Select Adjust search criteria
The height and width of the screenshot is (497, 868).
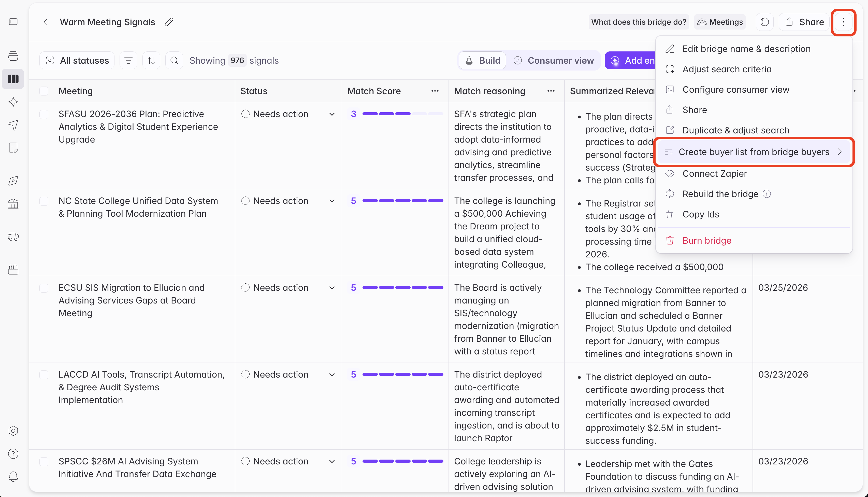tap(754, 69)
